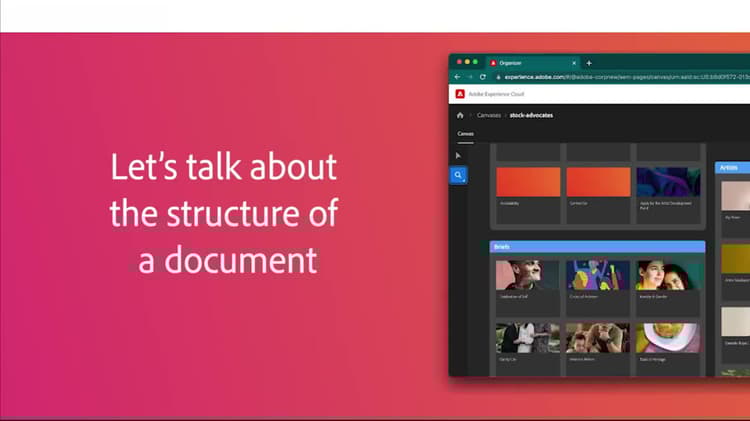Viewport: 750px width, 421px height.
Task: Click the Adobe Experience Cloud title
Action: [x=496, y=94]
